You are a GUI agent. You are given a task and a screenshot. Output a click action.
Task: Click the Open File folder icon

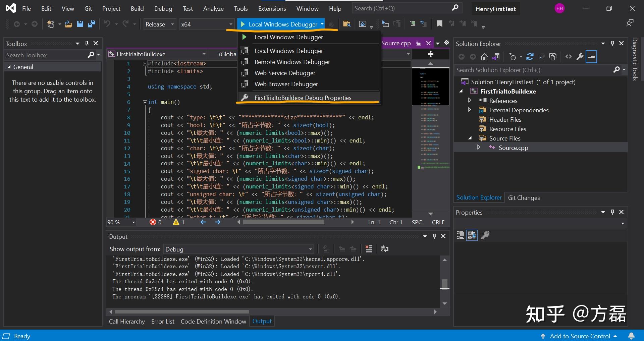[x=68, y=24]
